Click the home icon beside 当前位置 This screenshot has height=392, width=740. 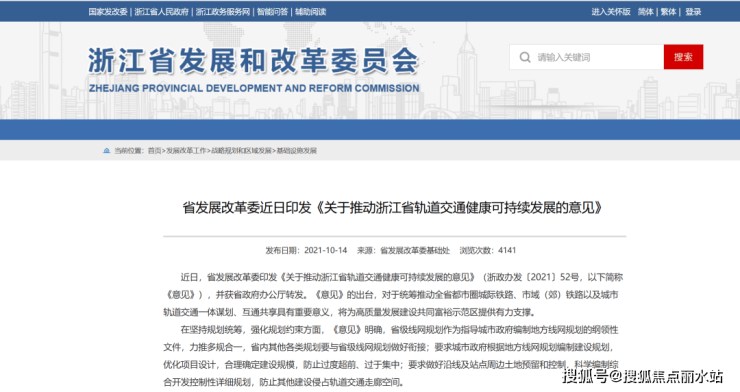tap(107, 150)
